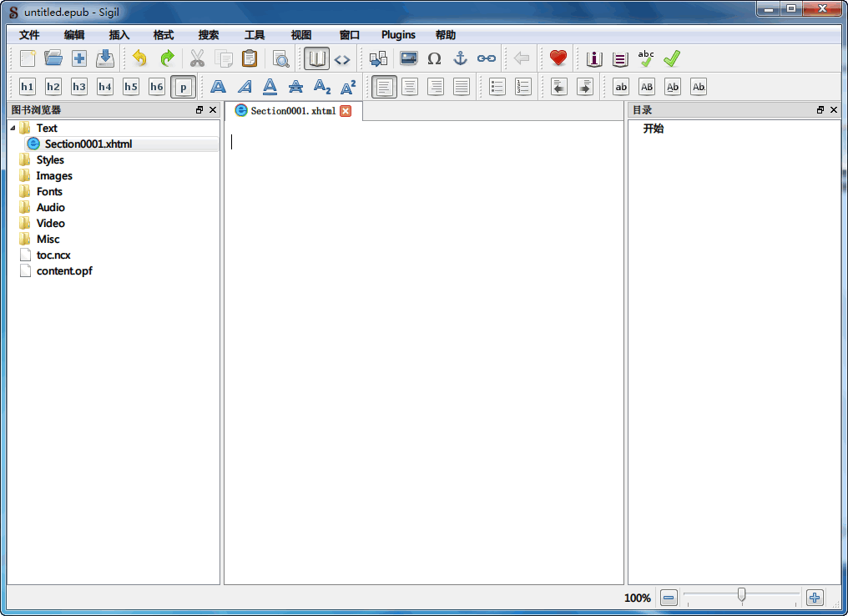Image resolution: width=848 pixels, height=616 pixels.
Task: Adjust the zoom slider handle
Action: 741,595
